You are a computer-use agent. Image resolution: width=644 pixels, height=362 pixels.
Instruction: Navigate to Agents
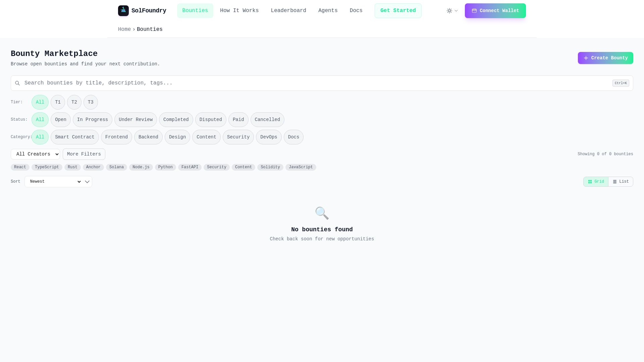tap(328, 11)
